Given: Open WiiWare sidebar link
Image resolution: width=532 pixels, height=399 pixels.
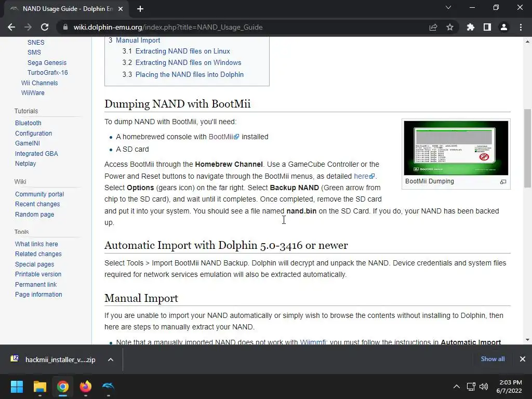Looking at the screenshot, I should [33, 93].
